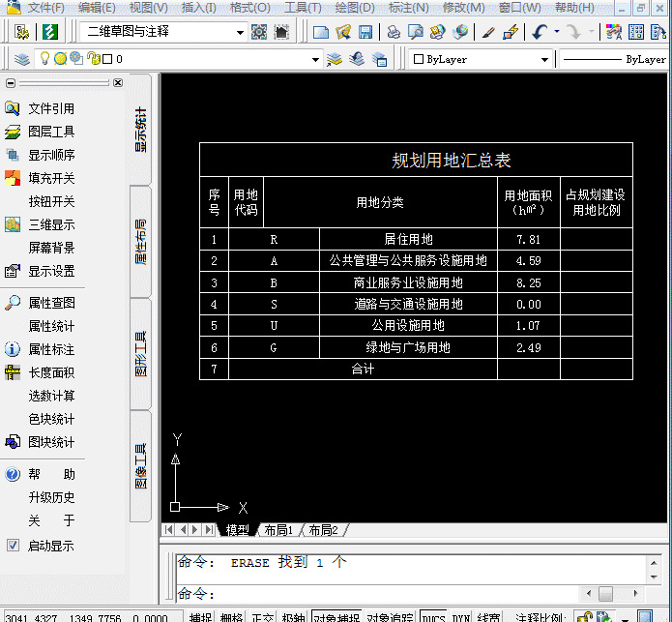Toggle layer on/off lightbulb icon

point(44,58)
